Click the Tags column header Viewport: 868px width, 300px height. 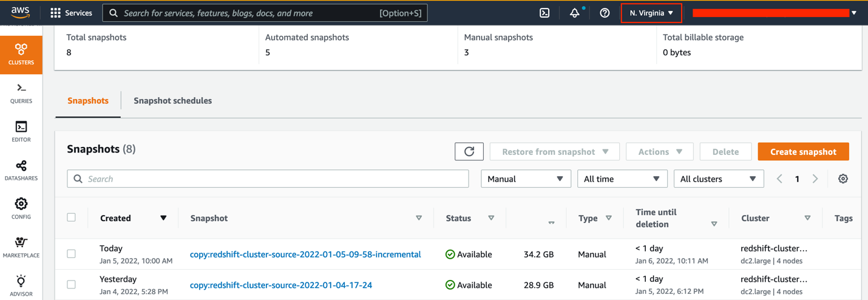pos(843,218)
